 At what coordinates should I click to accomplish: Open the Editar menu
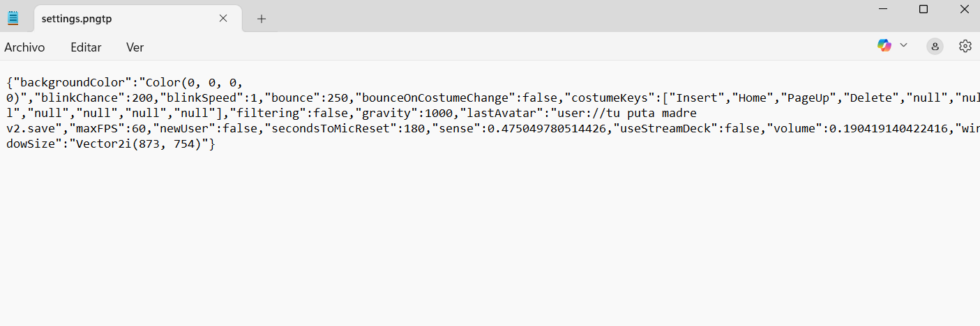point(86,47)
